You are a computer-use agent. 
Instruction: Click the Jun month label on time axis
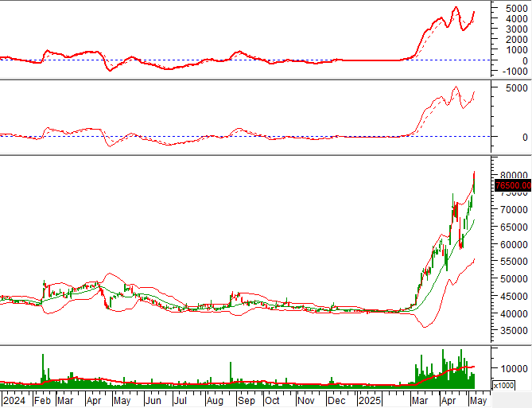click(x=153, y=401)
